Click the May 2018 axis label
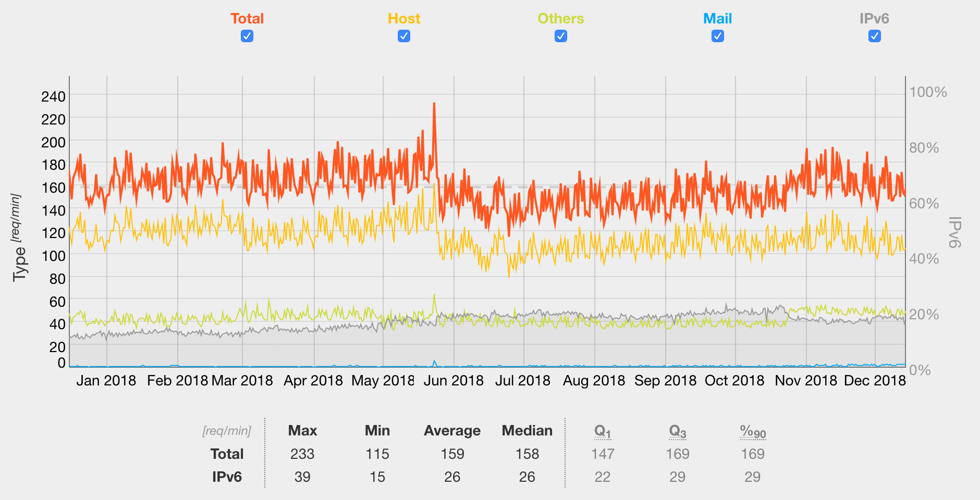This screenshot has width=980, height=500. pos(383,381)
